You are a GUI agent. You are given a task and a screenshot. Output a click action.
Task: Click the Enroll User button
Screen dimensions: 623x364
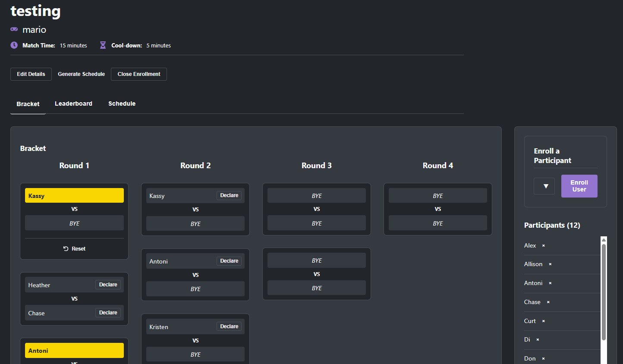point(579,186)
